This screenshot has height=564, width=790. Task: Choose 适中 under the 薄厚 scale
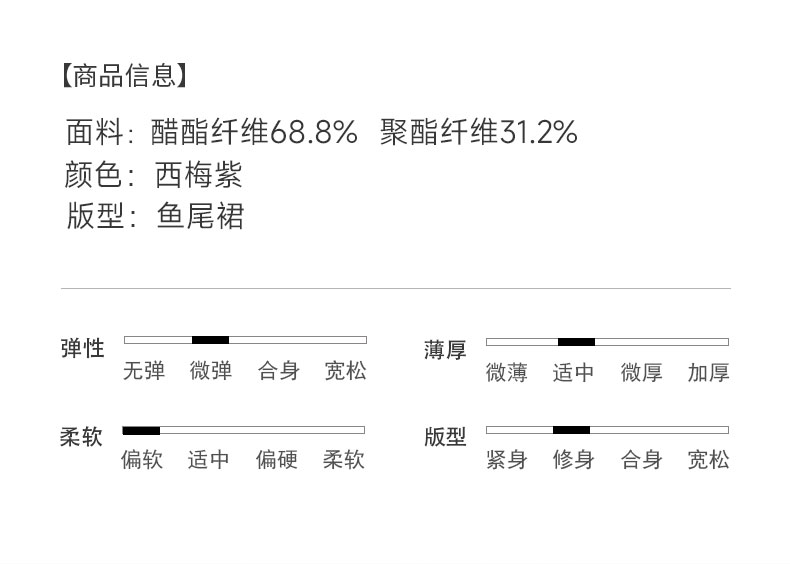coord(573,373)
